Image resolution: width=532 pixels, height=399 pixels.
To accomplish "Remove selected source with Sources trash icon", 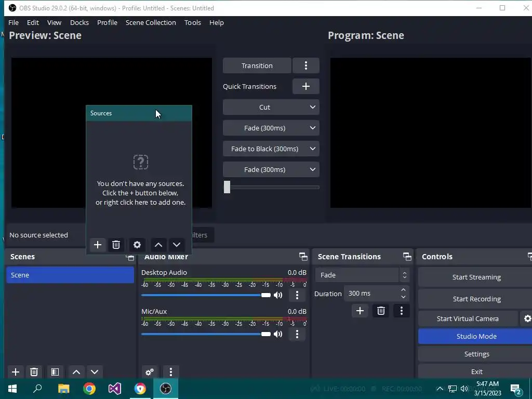I will [x=116, y=245].
